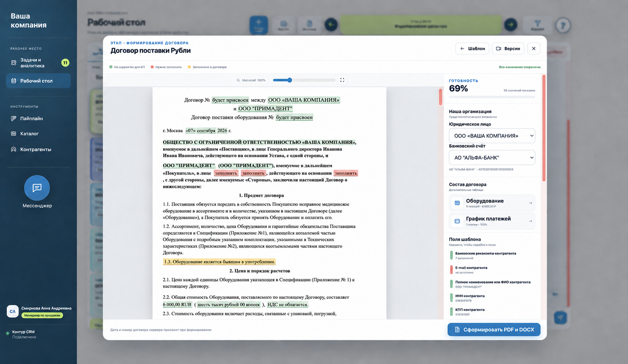
Task: Click the 6 000,00 RUB amount field
Action: click(177, 305)
